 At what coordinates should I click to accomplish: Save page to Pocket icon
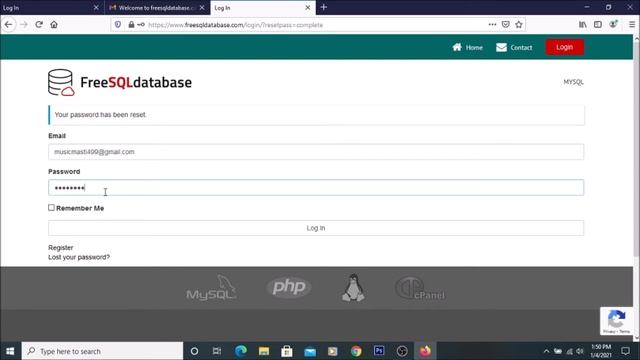(x=505, y=24)
